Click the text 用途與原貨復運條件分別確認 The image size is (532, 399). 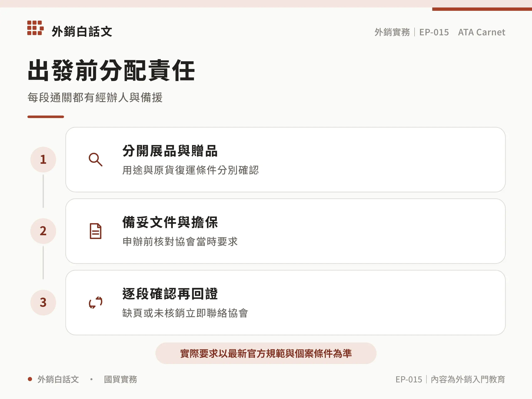pyautogui.click(x=191, y=170)
